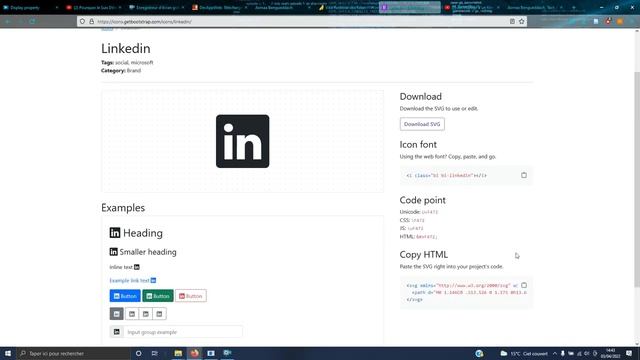Click the large LinkedIn icon preview
Screen dimensions: 640x360
242,141
